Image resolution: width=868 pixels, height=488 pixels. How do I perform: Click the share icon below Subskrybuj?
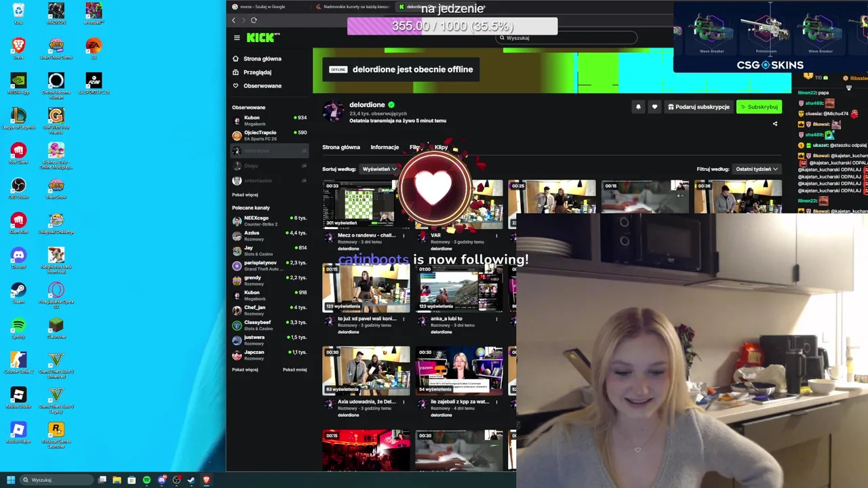point(775,123)
